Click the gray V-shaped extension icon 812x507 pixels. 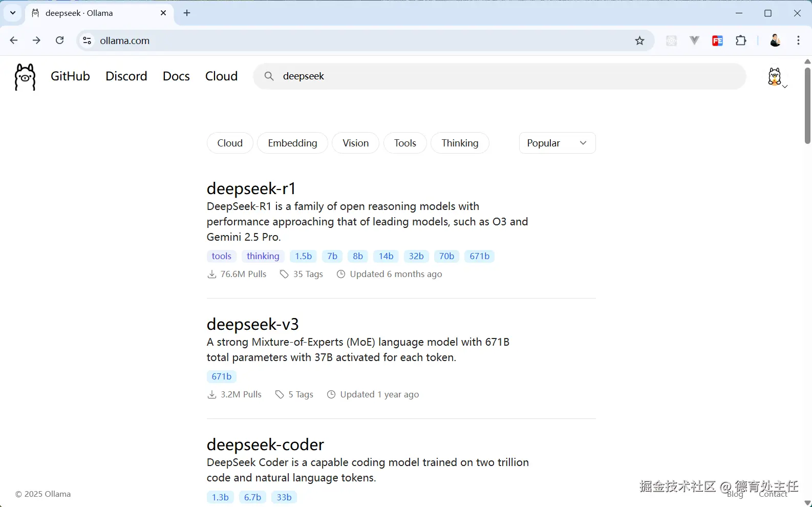coord(694,40)
